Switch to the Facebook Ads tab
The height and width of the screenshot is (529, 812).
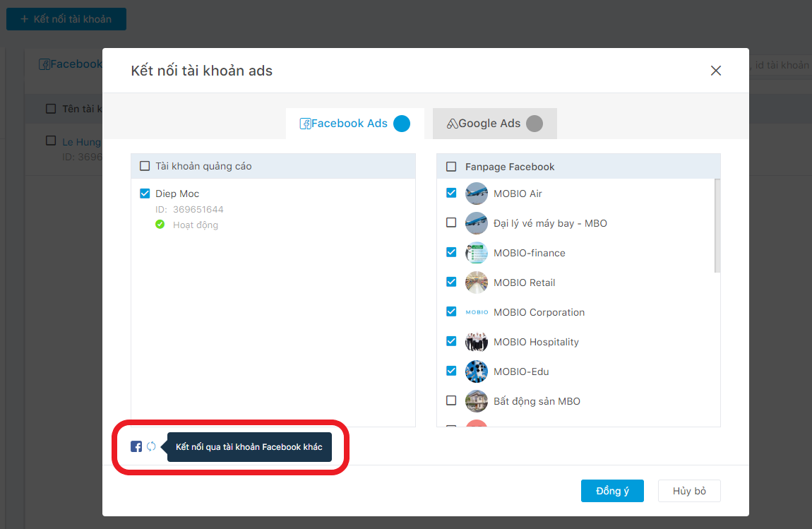[354, 124]
